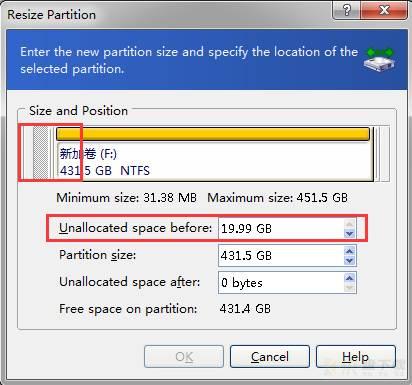Screen dimensions: 412x385
Task: Click the question mark help icon in title bar
Action: [346, 10]
